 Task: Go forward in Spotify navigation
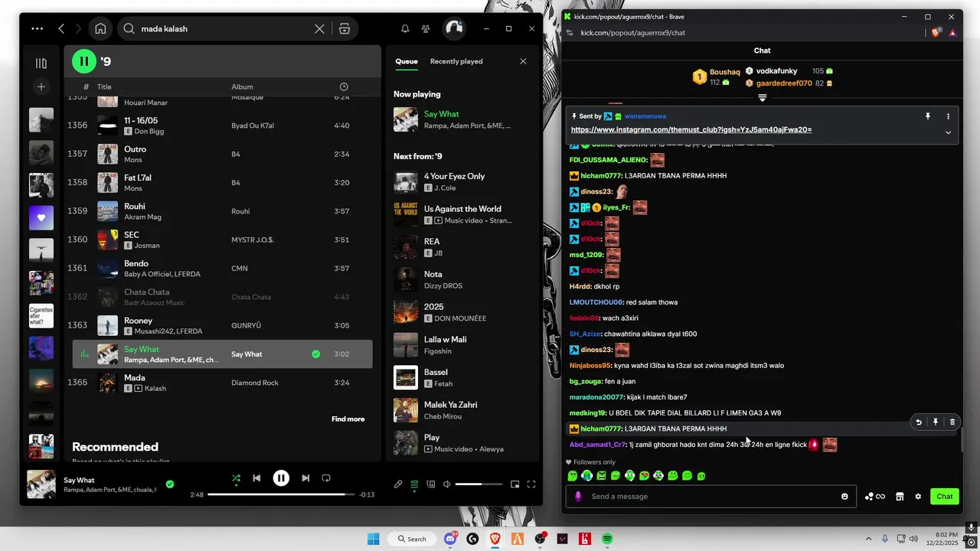point(78,29)
